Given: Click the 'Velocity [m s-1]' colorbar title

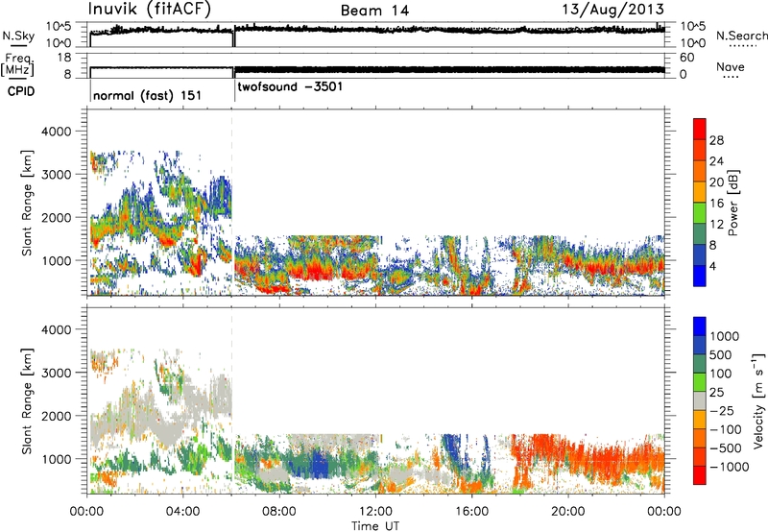Looking at the screenshot, I should (x=758, y=400).
